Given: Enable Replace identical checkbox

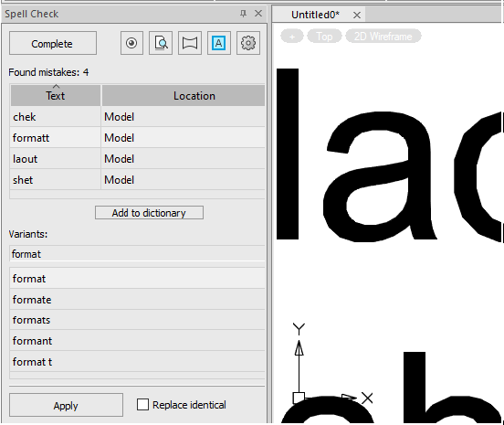Looking at the screenshot, I should coord(142,405).
